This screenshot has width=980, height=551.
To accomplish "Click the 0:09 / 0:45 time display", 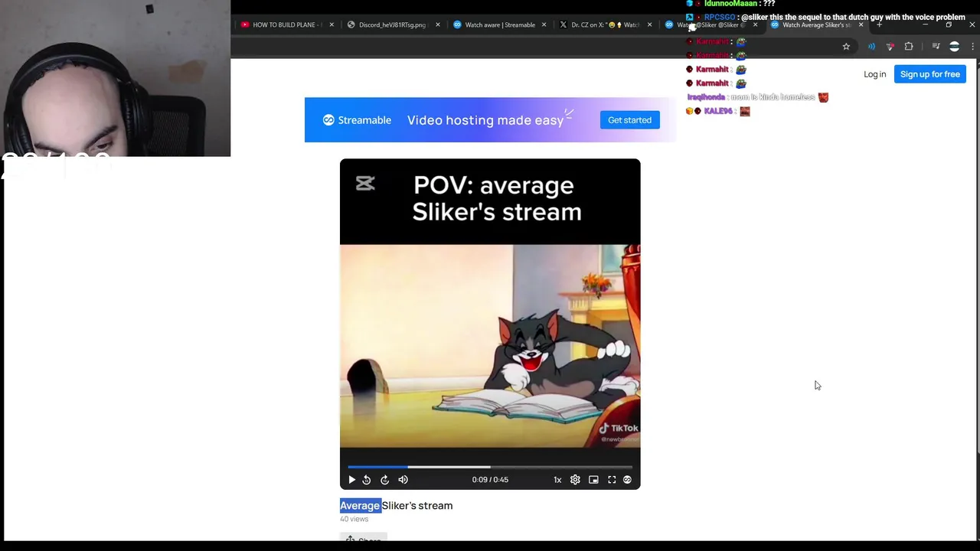I will point(490,480).
